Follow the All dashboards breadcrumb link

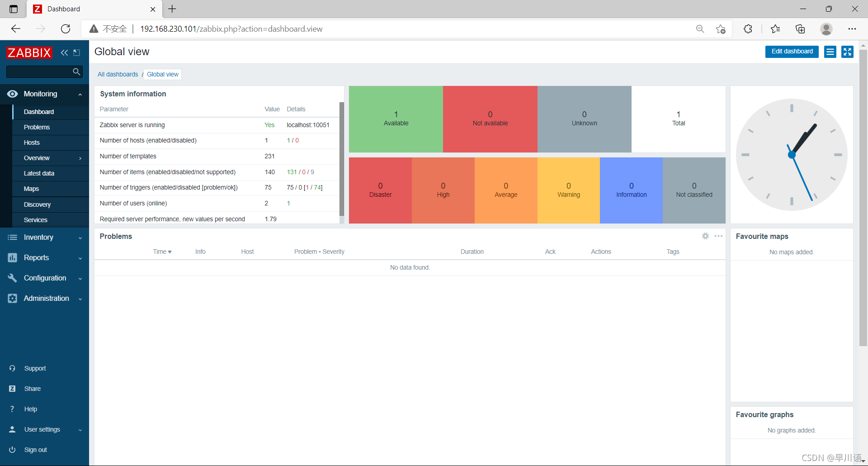pos(118,74)
